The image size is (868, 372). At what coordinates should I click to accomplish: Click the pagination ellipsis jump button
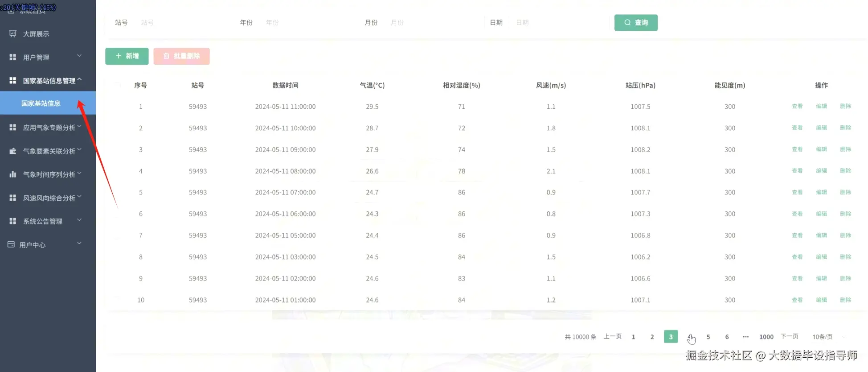pos(745,337)
